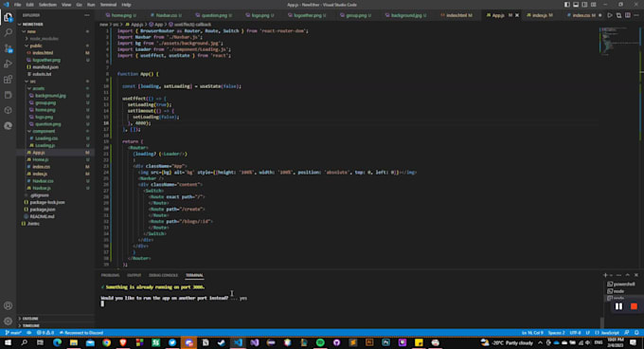Viewport: 644px width, 349px height.
Task: Open the Help menu
Action: coord(127,5)
